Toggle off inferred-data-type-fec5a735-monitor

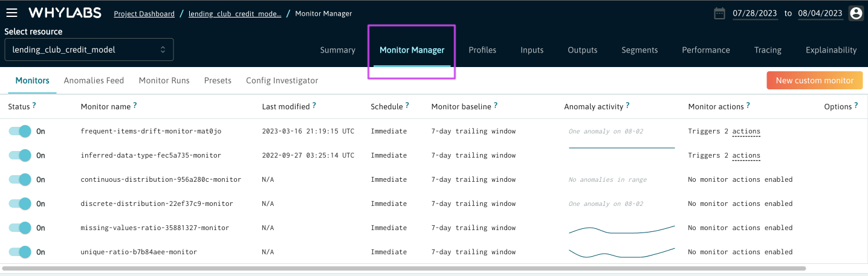point(20,155)
